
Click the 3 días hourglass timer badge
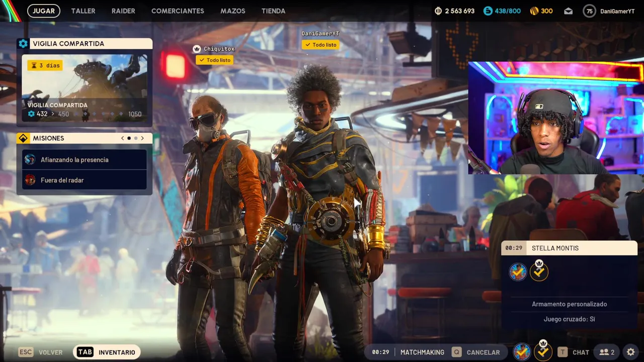tap(45, 65)
